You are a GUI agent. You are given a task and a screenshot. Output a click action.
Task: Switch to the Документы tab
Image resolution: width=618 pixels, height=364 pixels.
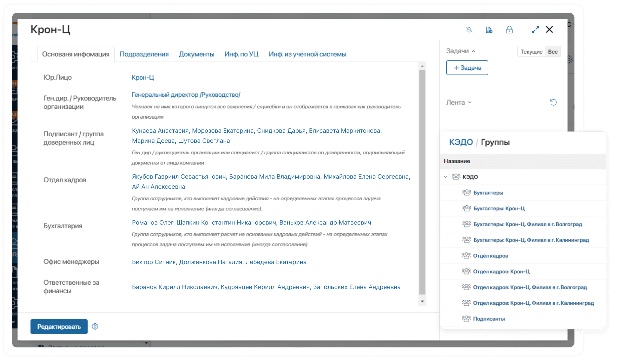pos(197,54)
